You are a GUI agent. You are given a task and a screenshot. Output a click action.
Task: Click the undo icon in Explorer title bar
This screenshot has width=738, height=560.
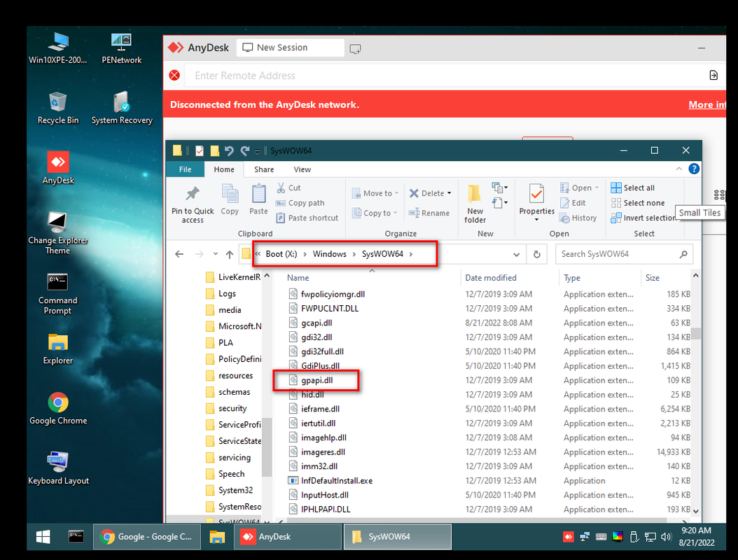pyautogui.click(x=229, y=150)
